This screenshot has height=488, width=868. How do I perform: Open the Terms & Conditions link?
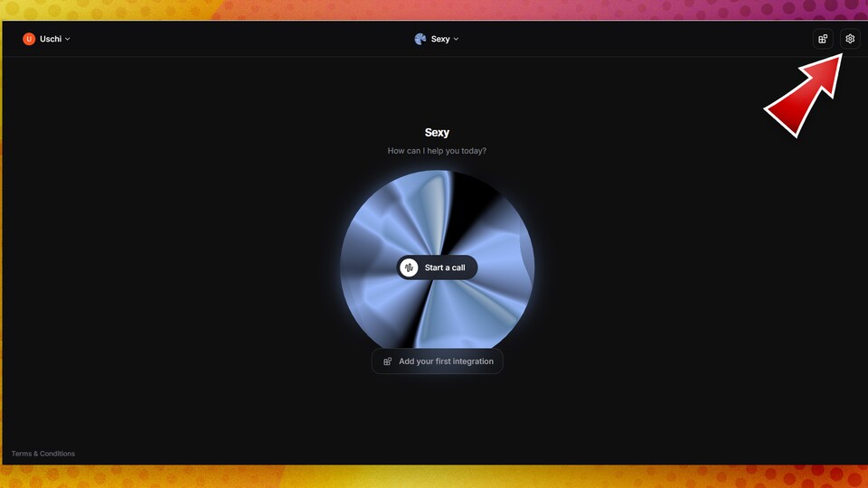pos(43,454)
